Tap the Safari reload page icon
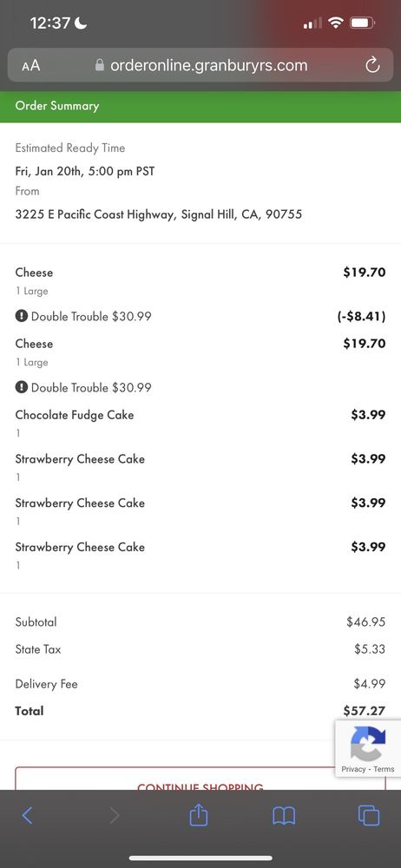Viewport: 401px width, 868px height. tap(372, 65)
